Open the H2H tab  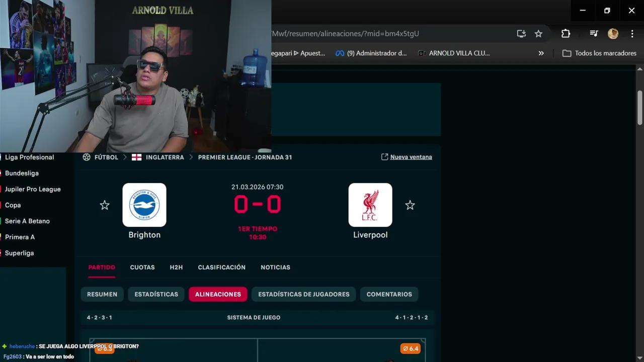[176, 267]
